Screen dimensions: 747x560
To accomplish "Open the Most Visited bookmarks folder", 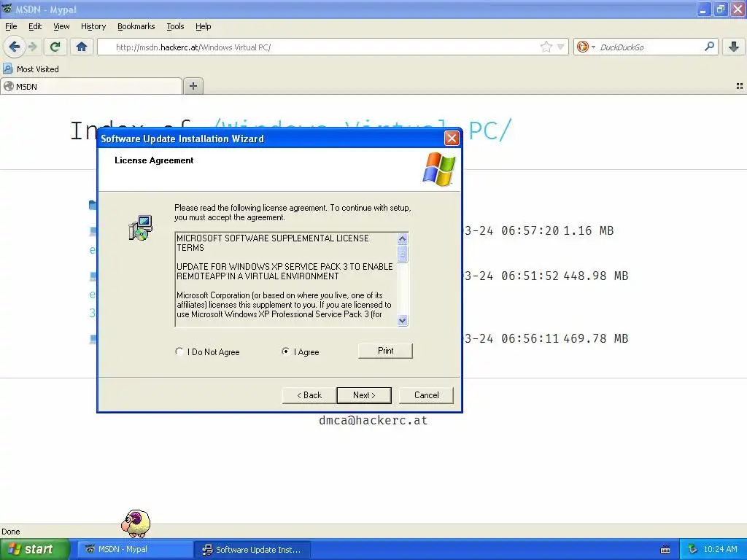I will click(x=31, y=69).
